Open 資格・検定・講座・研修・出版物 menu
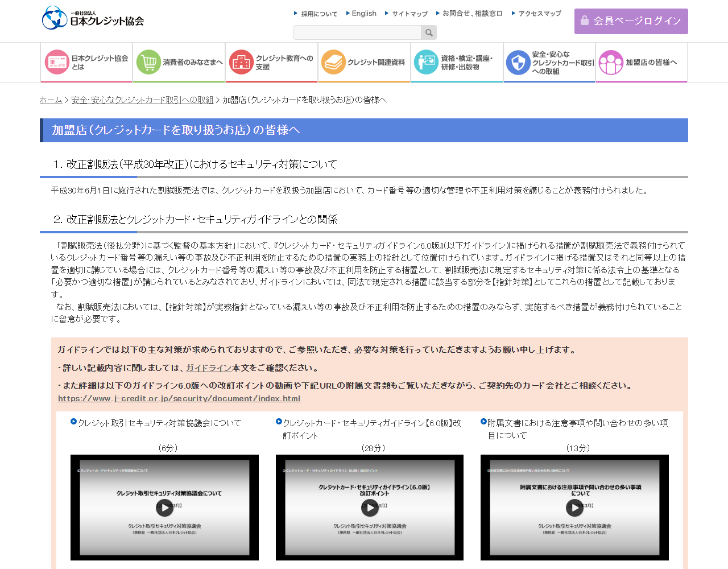 click(x=457, y=63)
